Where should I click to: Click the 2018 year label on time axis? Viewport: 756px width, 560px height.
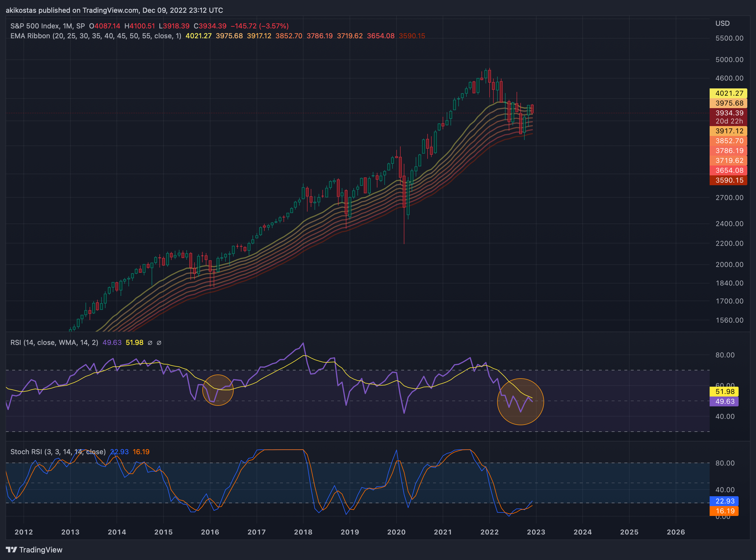click(x=303, y=532)
